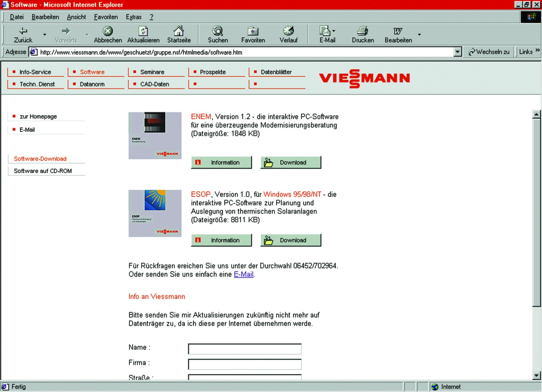
Task: Open the Vorwärts history dropdown arrow
Action: coord(87,35)
